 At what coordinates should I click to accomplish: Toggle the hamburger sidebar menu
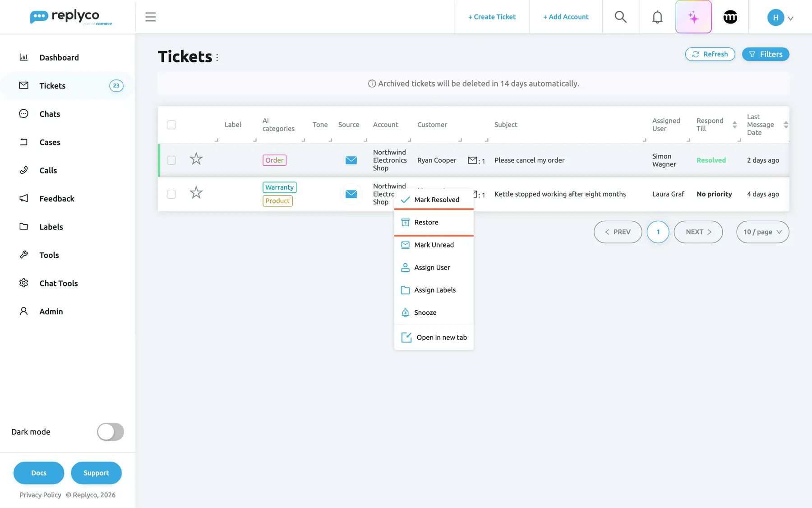(x=151, y=17)
